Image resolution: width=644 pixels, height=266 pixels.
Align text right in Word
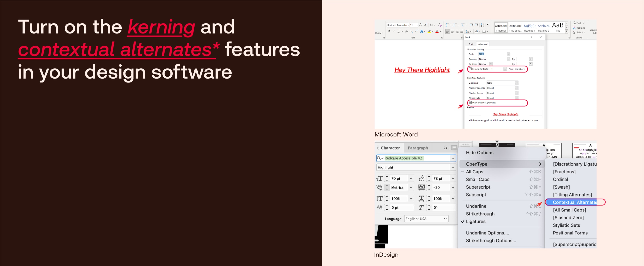point(457,31)
